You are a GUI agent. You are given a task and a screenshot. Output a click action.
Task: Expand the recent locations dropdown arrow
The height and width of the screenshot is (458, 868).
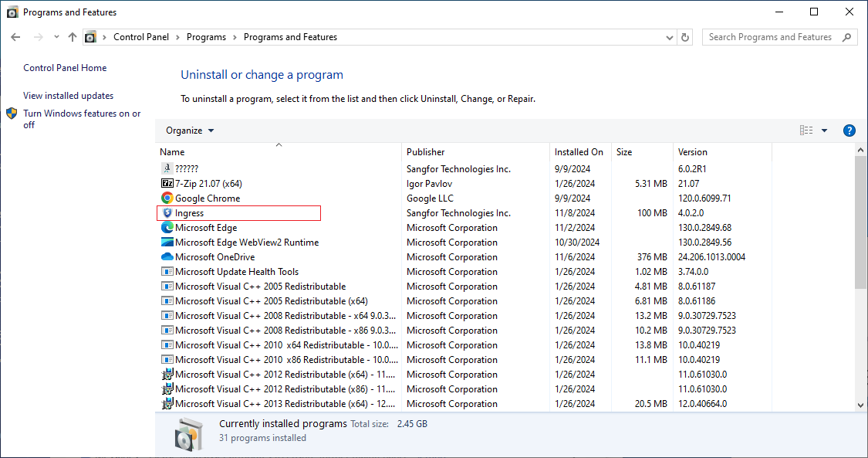(56, 37)
